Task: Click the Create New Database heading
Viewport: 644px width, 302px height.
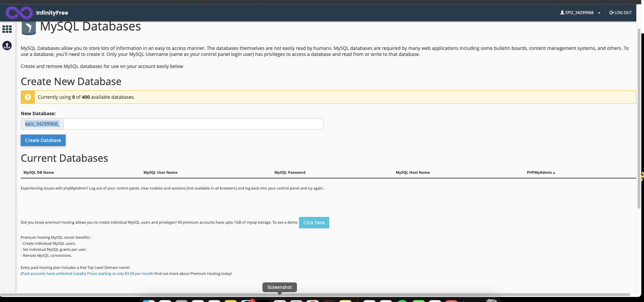Action: click(x=71, y=81)
